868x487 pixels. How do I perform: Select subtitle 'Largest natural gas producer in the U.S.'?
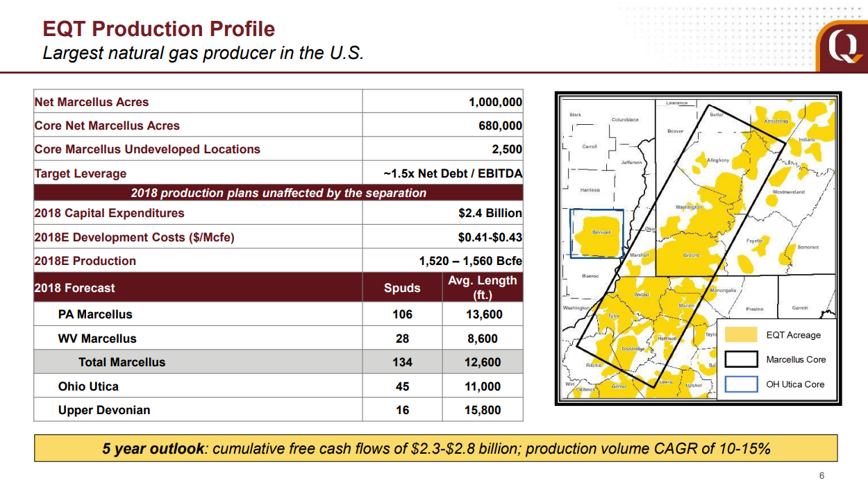203,53
